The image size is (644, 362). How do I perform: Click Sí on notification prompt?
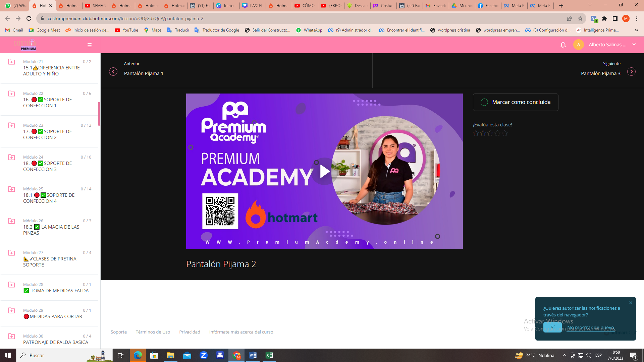coord(552,327)
